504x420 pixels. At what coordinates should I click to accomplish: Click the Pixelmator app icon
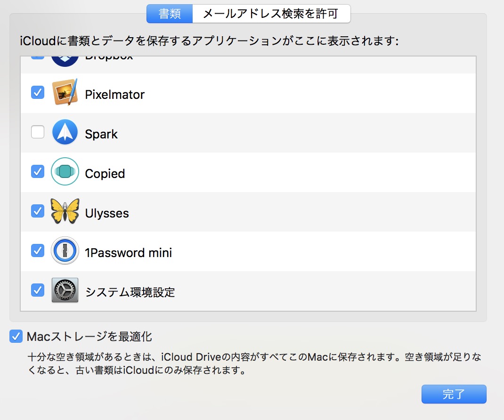pyautogui.click(x=65, y=93)
